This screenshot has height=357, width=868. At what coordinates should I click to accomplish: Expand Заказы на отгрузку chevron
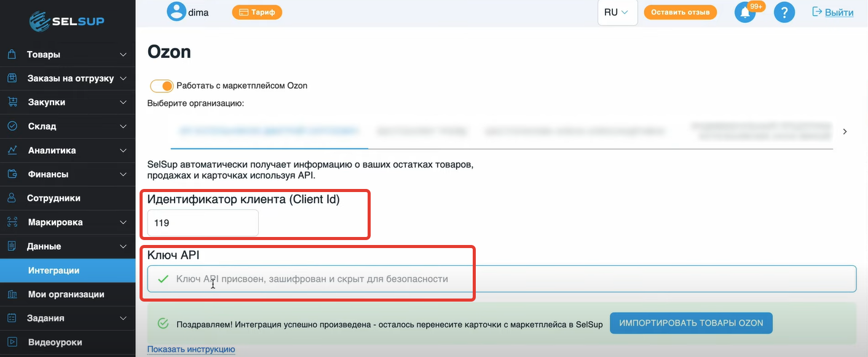[124, 79]
